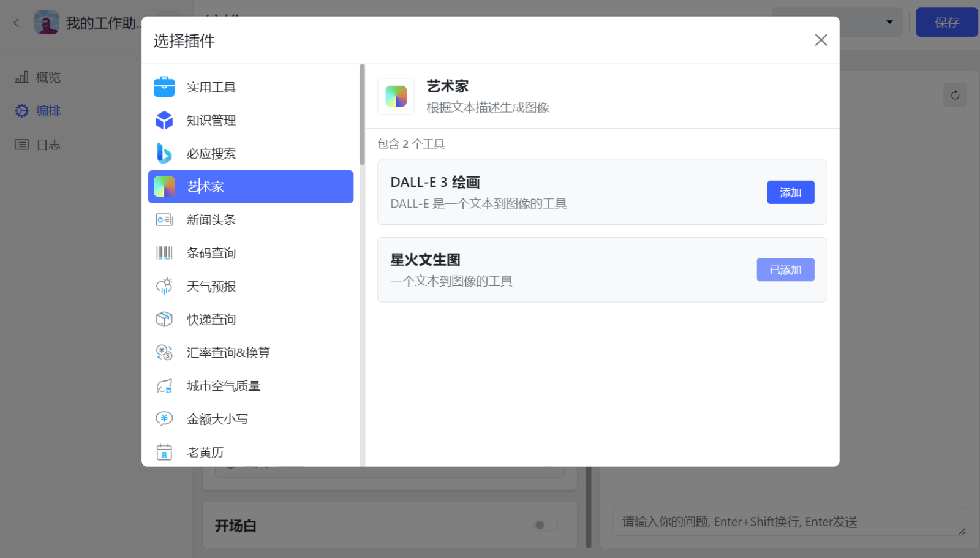Add the DALL-E 3 绘画 tool
Screen dimensions: 980x558
tap(790, 192)
